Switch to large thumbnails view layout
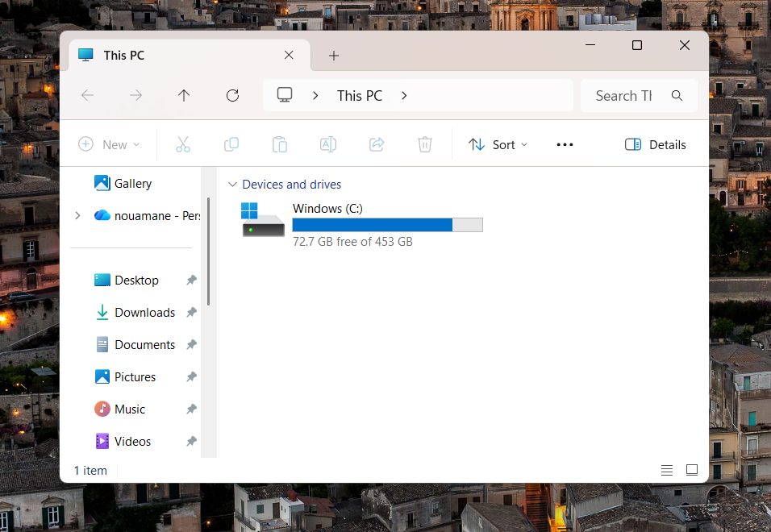The image size is (771, 532). click(692, 470)
